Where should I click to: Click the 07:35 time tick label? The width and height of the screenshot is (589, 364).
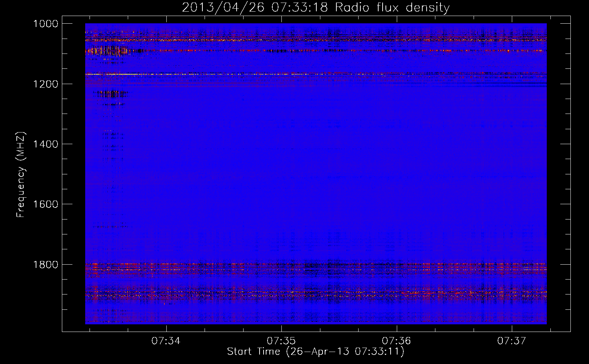coord(281,341)
